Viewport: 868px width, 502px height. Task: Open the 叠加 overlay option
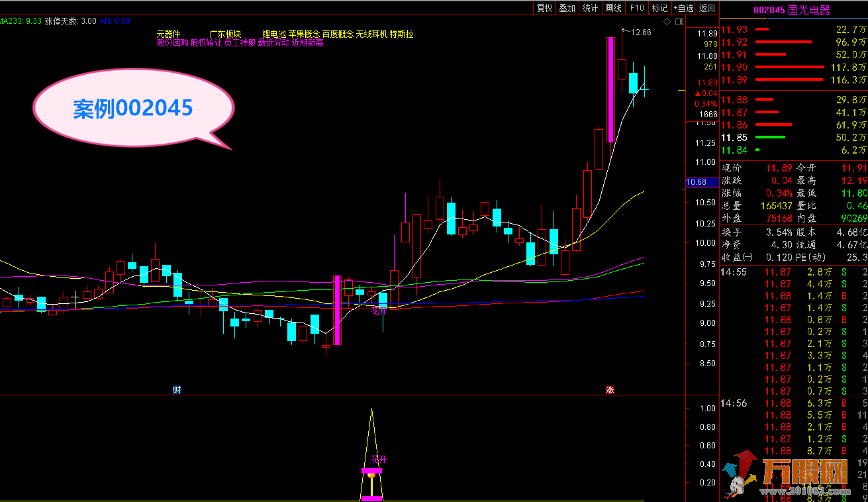coord(567,8)
